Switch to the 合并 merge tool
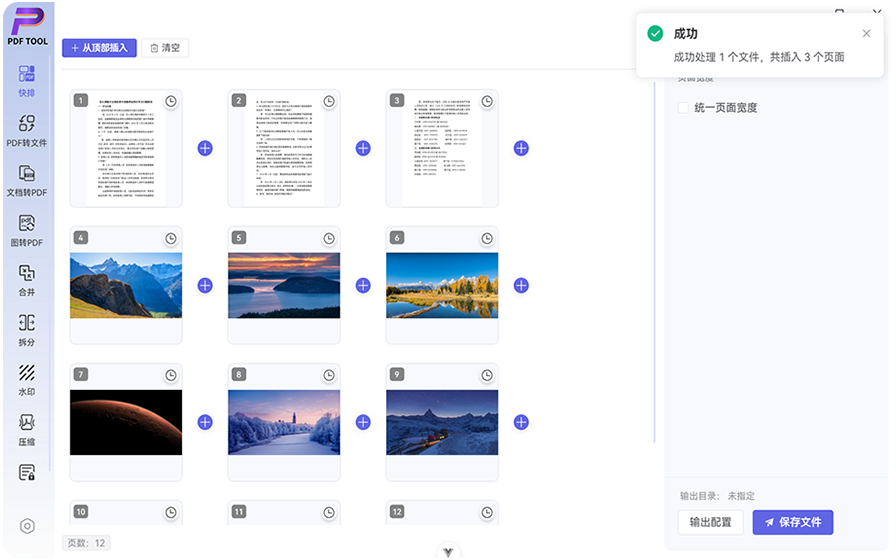The height and width of the screenshot is (560, 896). 27,280
